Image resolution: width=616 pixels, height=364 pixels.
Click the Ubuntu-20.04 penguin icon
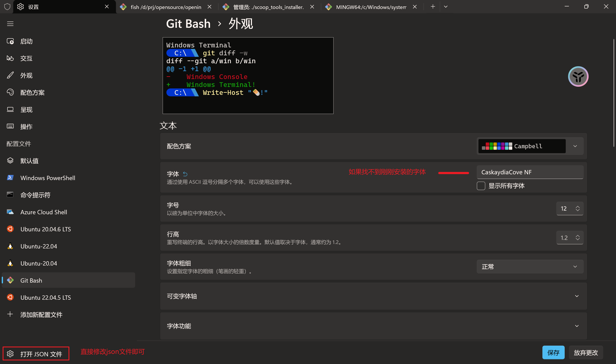pos(10,263)
